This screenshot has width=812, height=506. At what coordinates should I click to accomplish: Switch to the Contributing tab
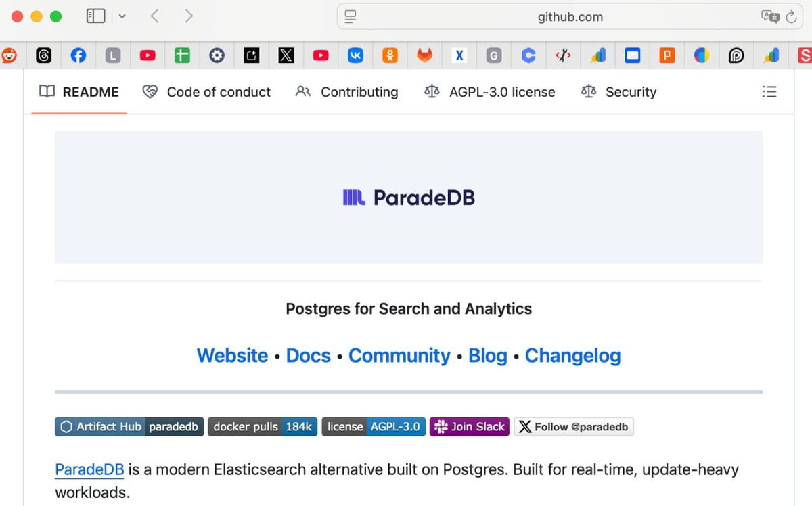point(347,92)
